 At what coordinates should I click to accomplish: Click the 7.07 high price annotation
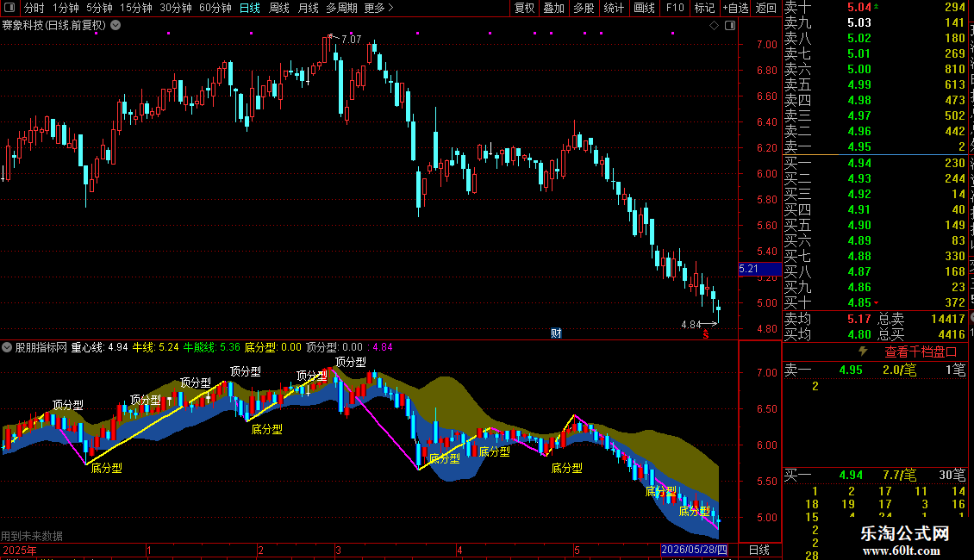coord(351,40)
